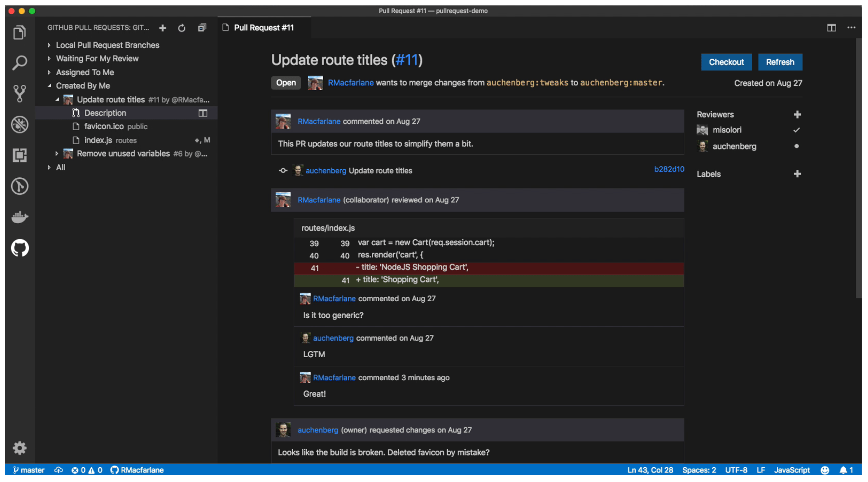Viewport: 868px width, 482px height.
Task: Click the Refresh button
Action: (x=780, y=62)
